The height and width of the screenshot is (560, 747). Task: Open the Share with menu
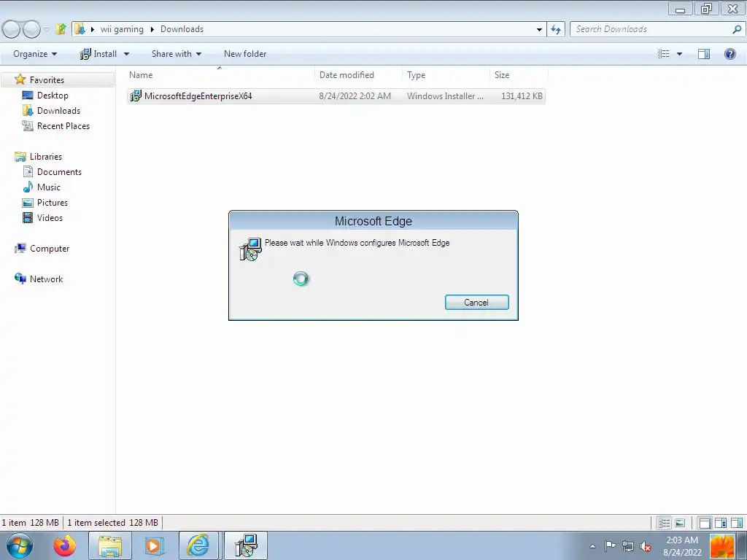177,54
